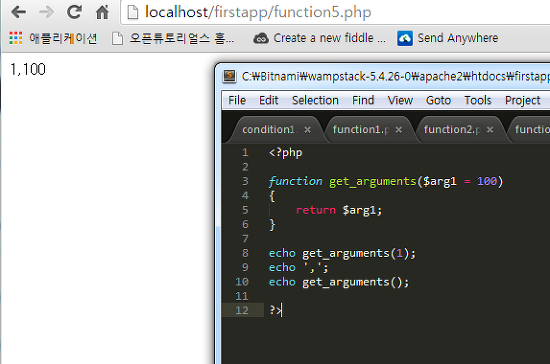
Task: Switch to the partially visible functio tab
Action: pos(532,129)
